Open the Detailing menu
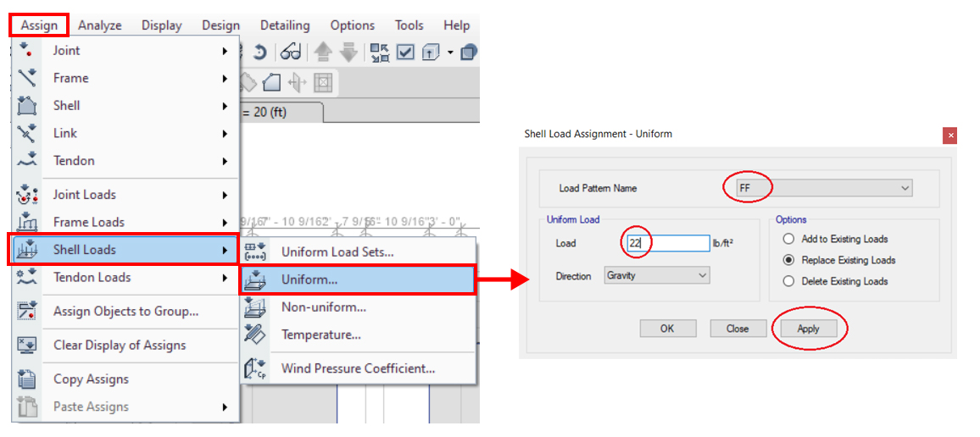Image resolution: width=980 pixels, height=437 pixels. point(285,25)
